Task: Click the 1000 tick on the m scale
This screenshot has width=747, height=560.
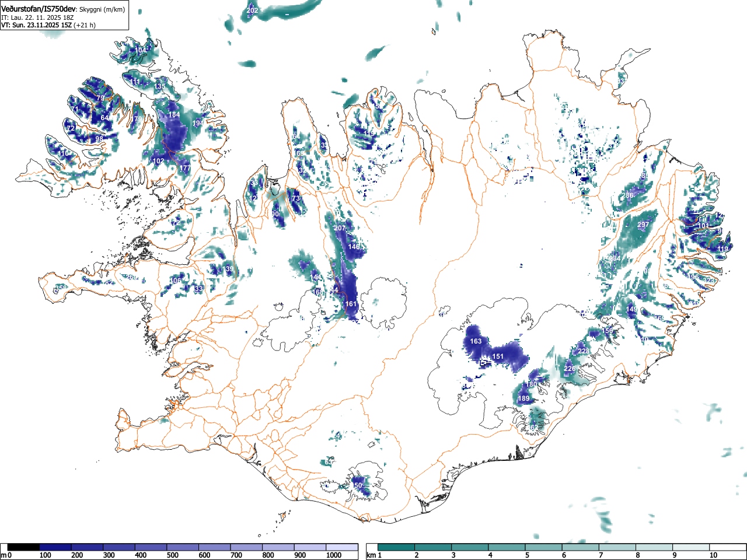Action: click(334, 555)
